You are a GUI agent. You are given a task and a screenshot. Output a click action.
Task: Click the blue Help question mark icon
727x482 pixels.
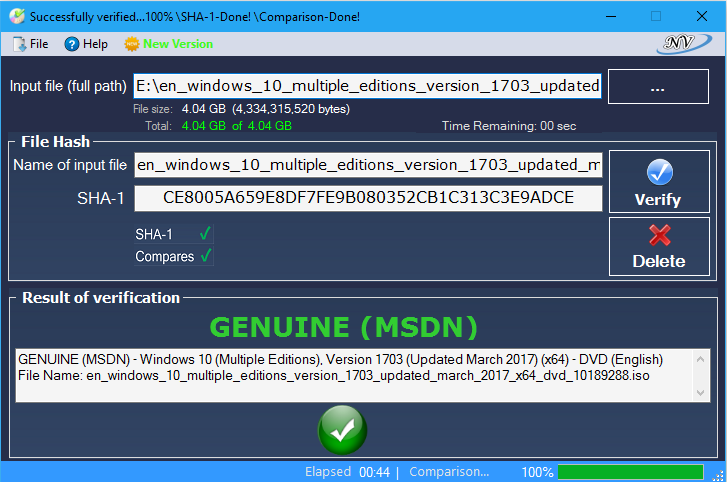71,44
